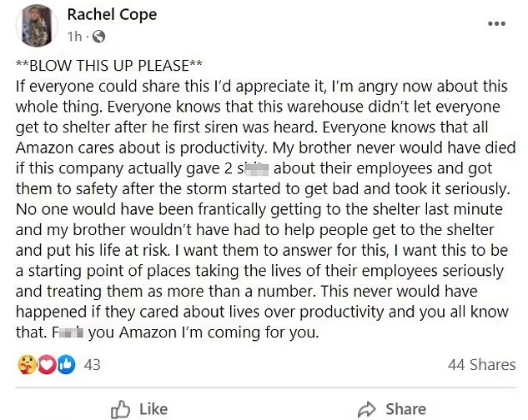
Task: Click the BLOW THIS UP PLEASE heading
Action: click(109, 65)
